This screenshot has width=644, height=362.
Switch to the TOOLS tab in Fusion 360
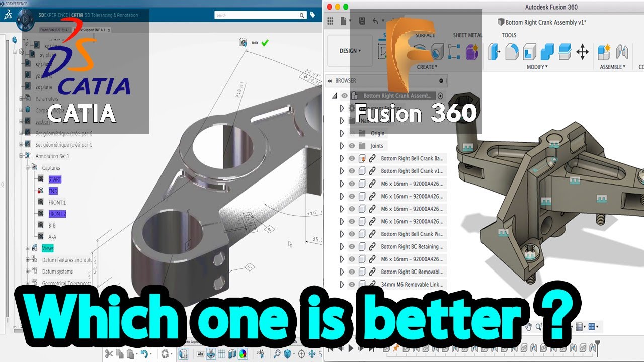pyautogui.click(x=509, y=35)
